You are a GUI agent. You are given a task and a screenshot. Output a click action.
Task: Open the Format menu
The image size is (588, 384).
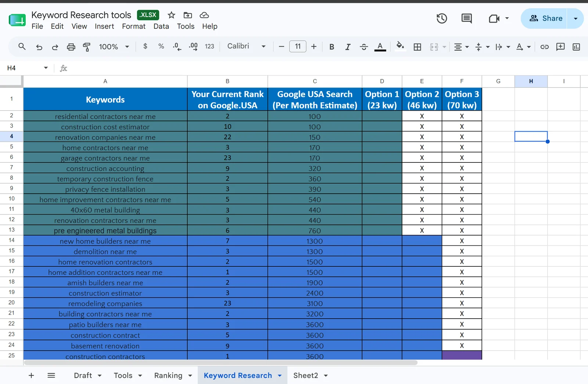click(134, 26)
